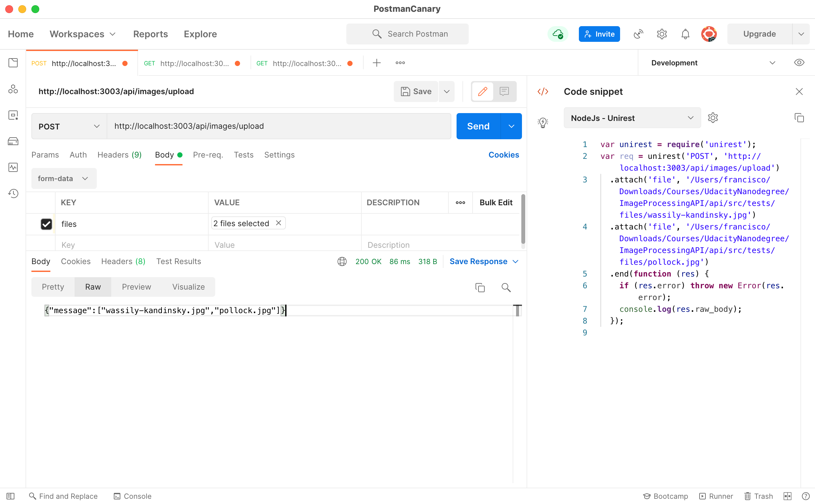815x504 pixels.
Task: Open the Collections sidebar icon
Action: [x=13, y=63]
